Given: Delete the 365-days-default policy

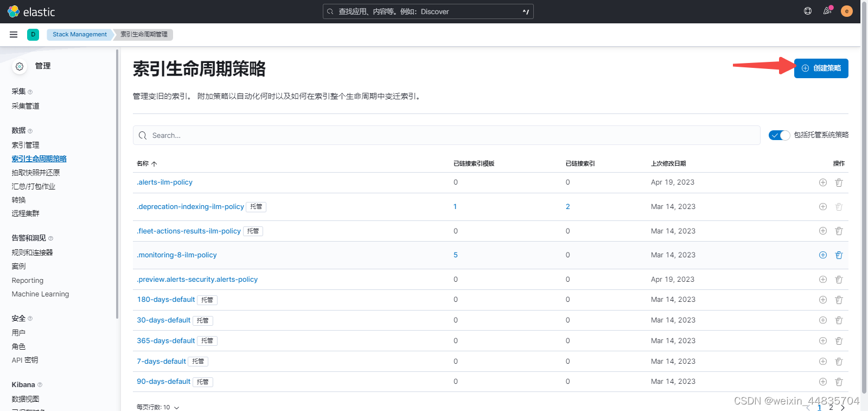Looking at the screenshot, I should (x=839, y=341).
